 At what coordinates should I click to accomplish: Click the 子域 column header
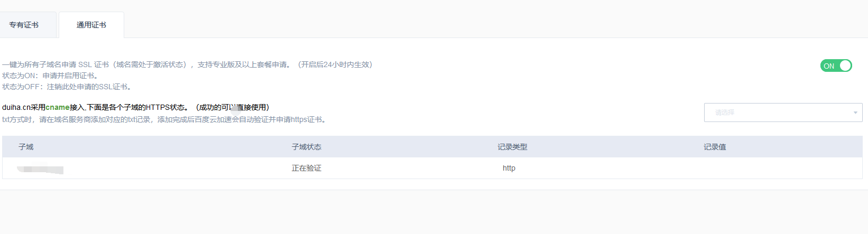(x=26, y=147)
